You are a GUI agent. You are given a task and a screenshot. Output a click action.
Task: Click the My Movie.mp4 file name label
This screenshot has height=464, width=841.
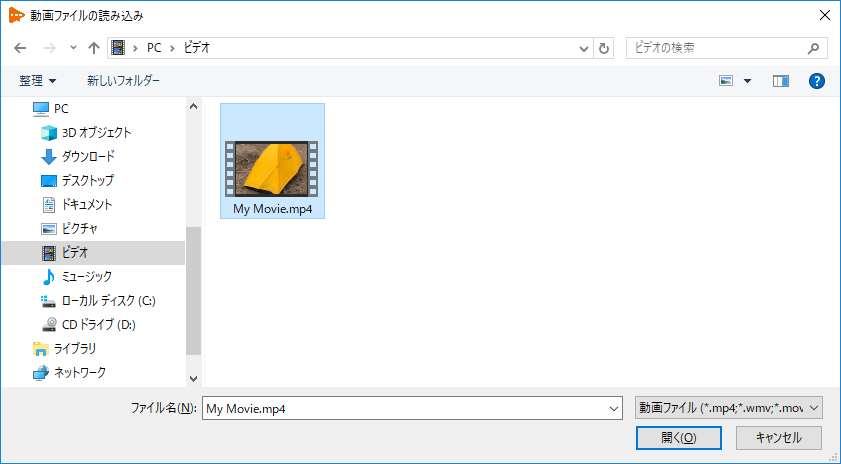pyautogui.click(x=272, y=209)
